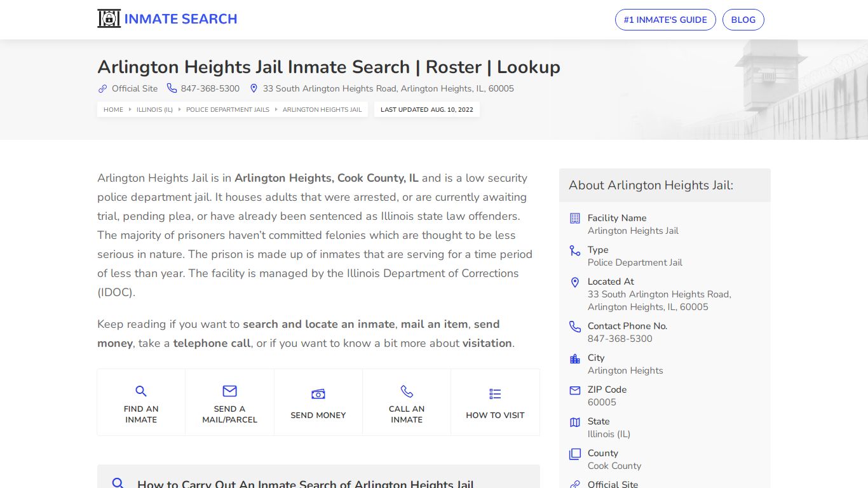Open the #1 Inmate's Guide button

click(665, 20)
